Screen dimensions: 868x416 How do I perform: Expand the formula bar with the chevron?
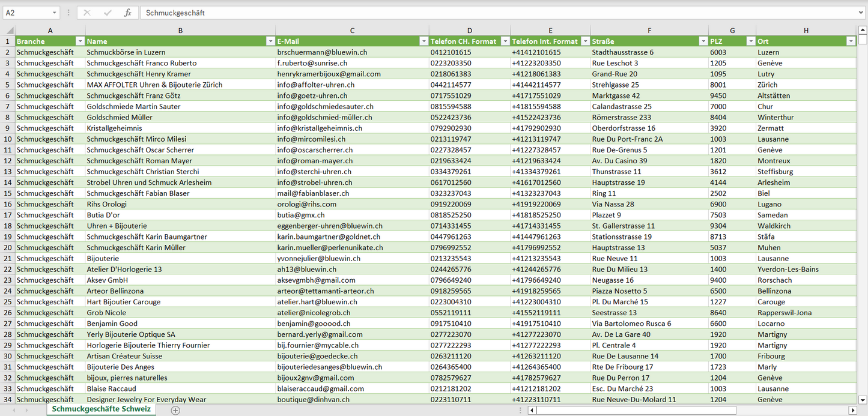(861, 13)
